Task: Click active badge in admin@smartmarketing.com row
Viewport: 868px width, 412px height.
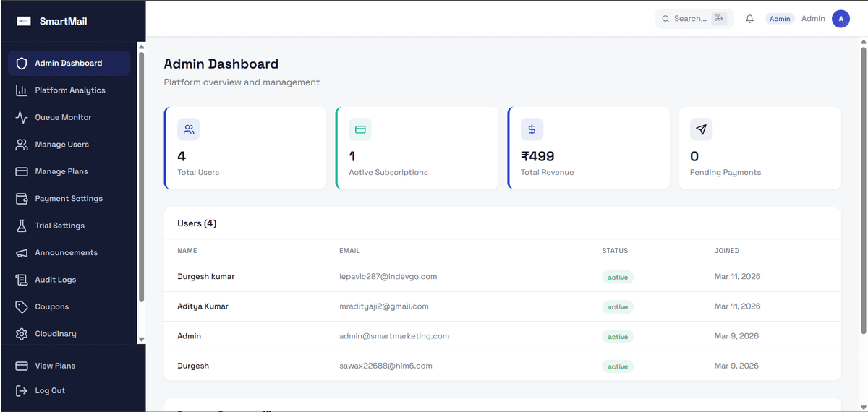Action: 618,337
